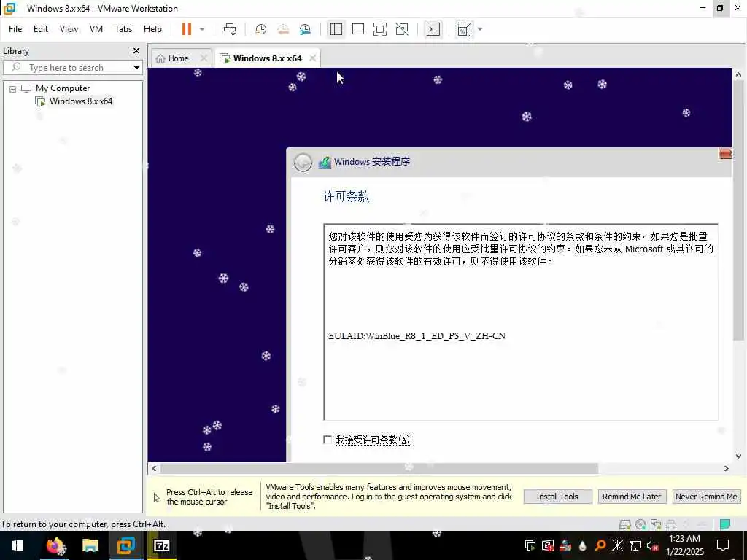Open 7-Zip from the taskbar
Image resolution: width=747 pixels, height=560 pixels.
point(161,545)
